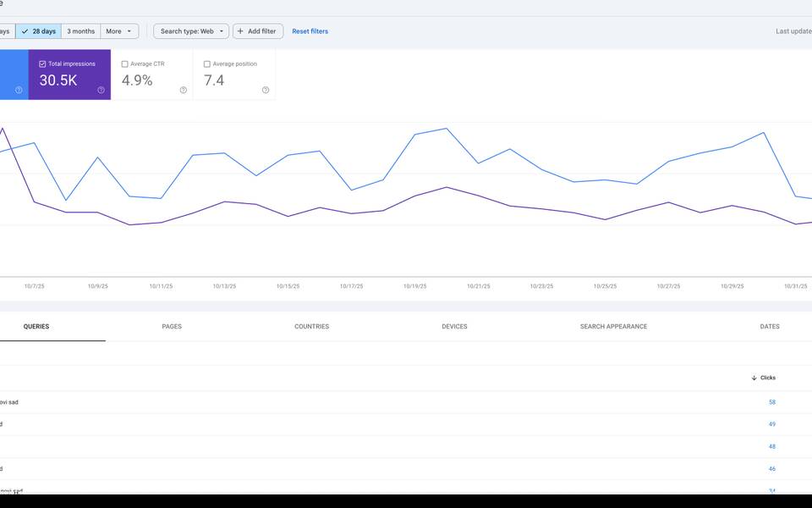Select the Devices tab
Image resolution: width=812 pixels, height=508 pixels.
[454, 326]
